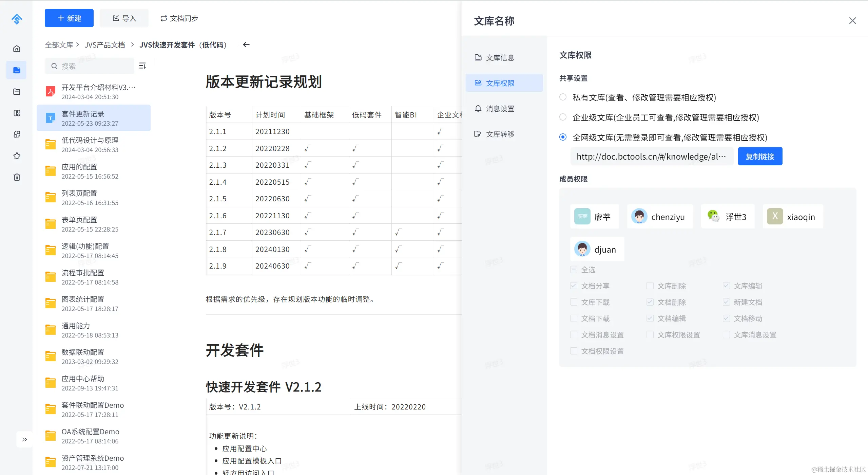
Task: Open the trash bin sidebar icon
Action: tap(17, 177)
